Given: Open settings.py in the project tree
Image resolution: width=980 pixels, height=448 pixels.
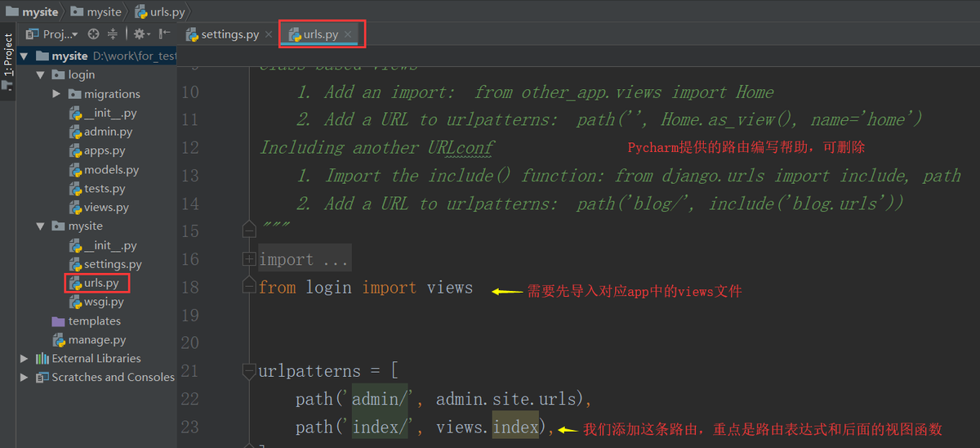Looking at the screenshot, I should click(113, 264).
